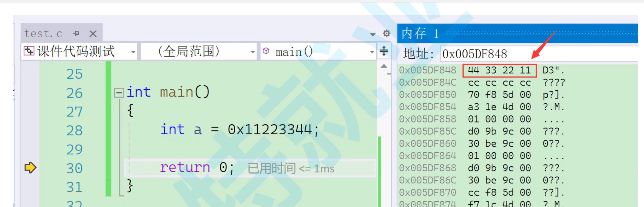Click line number 31 in gutter

click(x=74, y=187)
